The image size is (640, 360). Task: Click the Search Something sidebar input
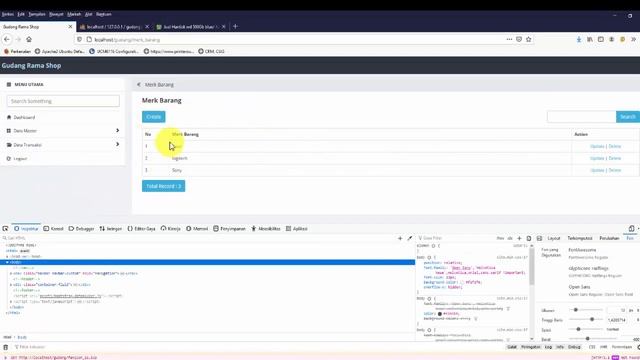[x=63, y=101]
